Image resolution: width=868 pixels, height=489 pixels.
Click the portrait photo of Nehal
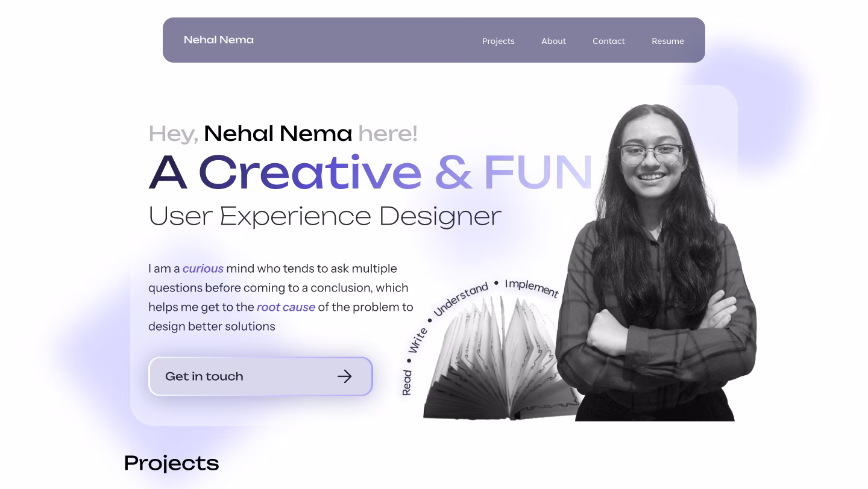(656, 263)
